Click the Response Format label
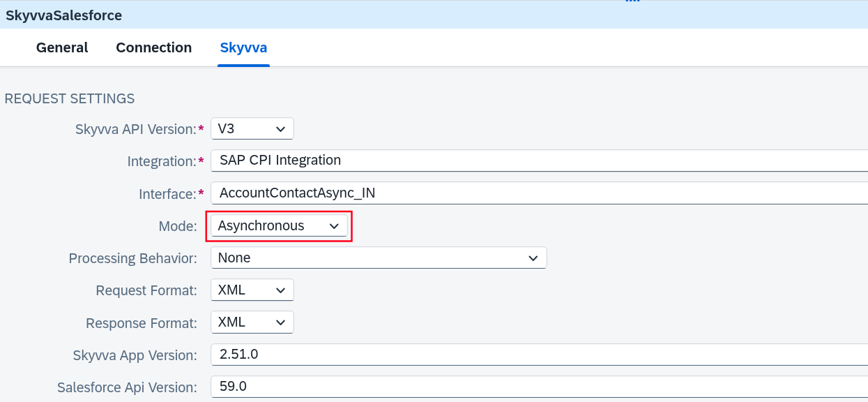 click(x=142, y=323)
